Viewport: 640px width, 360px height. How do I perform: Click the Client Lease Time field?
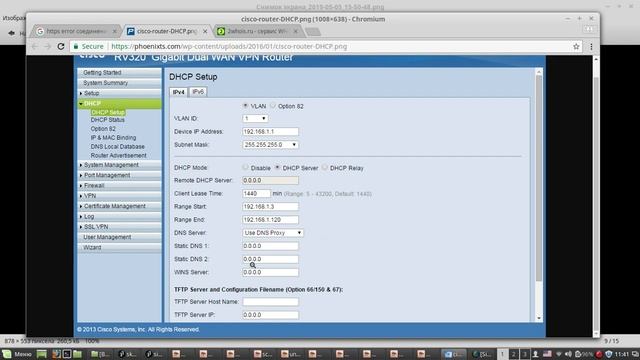pyautogui.click(x=256, y=193)
